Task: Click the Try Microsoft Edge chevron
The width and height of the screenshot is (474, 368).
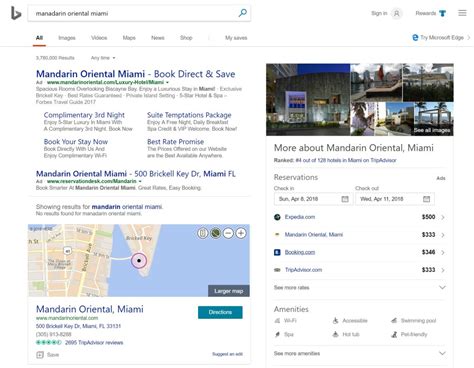Action: (469, 38)
